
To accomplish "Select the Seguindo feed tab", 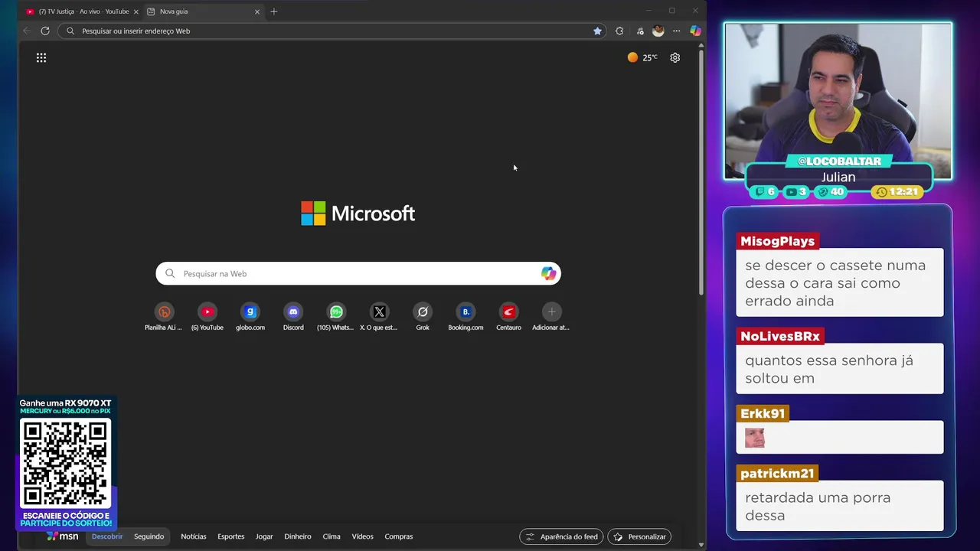I will point(149,536).
